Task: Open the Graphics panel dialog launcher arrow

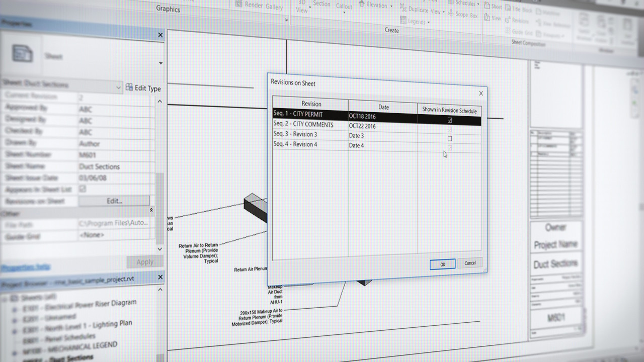Action: coord(287,20)
